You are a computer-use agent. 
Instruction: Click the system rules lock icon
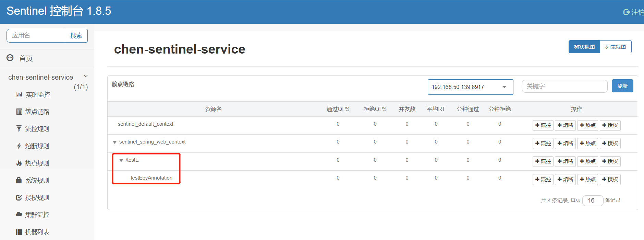[19, 180]
